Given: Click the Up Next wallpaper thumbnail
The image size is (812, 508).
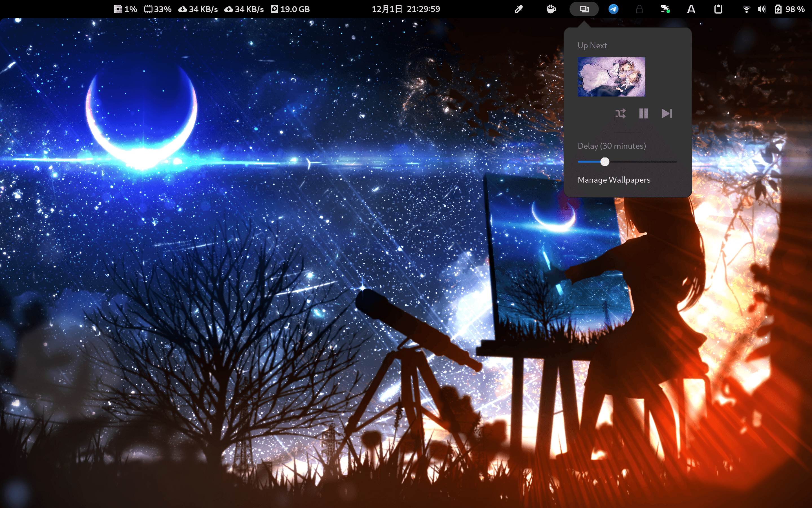Looking at the screenshot, I should tap(611, 76).
